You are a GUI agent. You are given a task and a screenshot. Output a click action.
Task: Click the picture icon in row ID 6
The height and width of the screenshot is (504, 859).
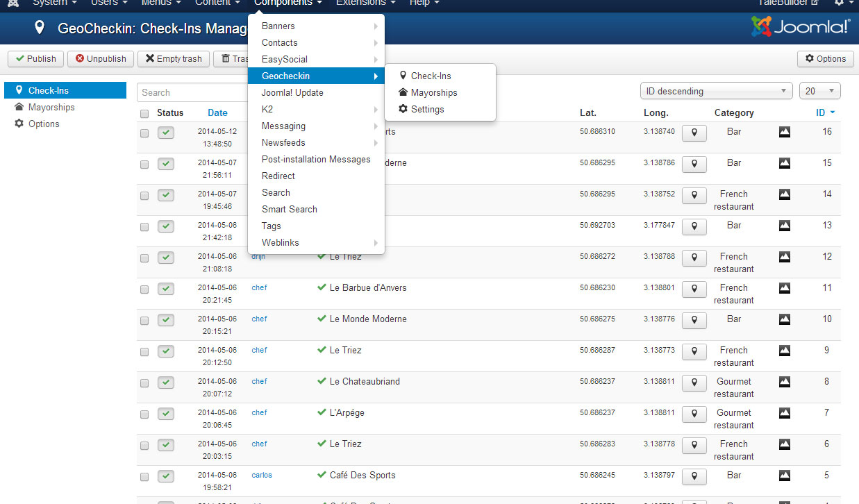pyautogui.click(x=785, y=444)
